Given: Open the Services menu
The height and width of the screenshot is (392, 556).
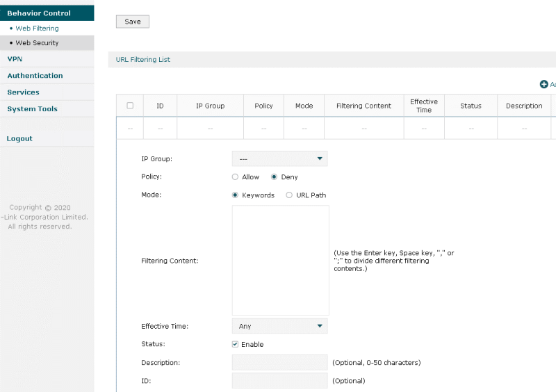Looking at the screenshot, I should 24,92.
